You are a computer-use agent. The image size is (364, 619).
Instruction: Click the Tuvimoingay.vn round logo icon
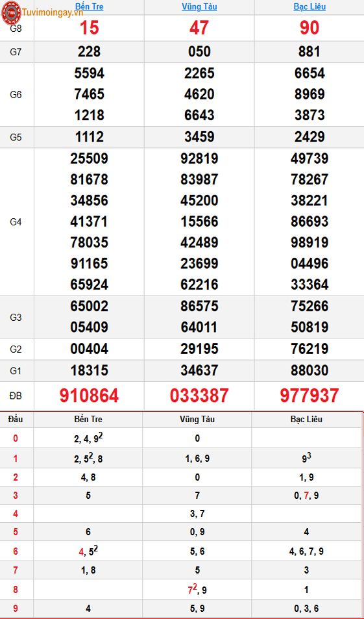(11, 12)
